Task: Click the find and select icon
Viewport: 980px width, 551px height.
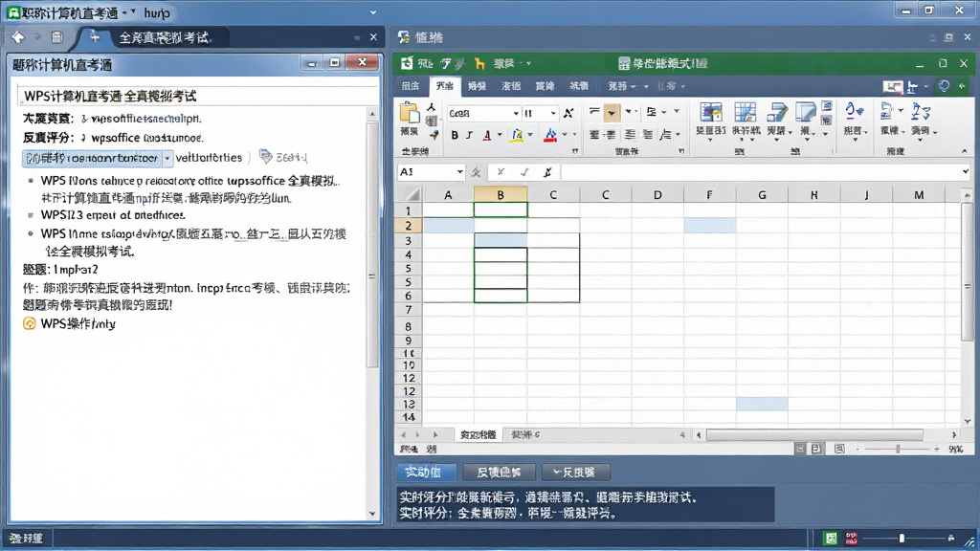Action: pos(920,111)
